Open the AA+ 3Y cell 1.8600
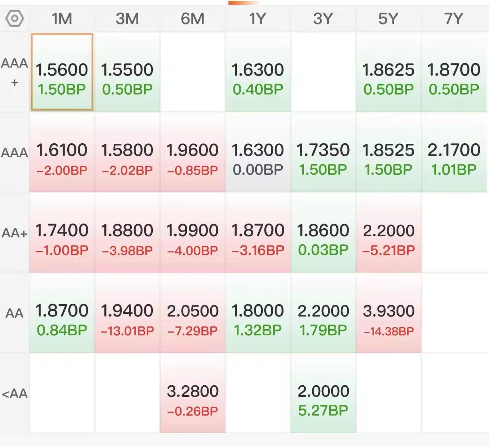This screenshot has width=489, height=448. [x=323, y=232]
